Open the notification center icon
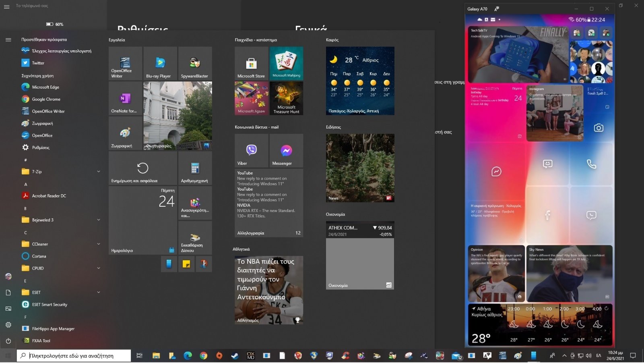Viewport: 644px width, 363px height. (633, 356)
